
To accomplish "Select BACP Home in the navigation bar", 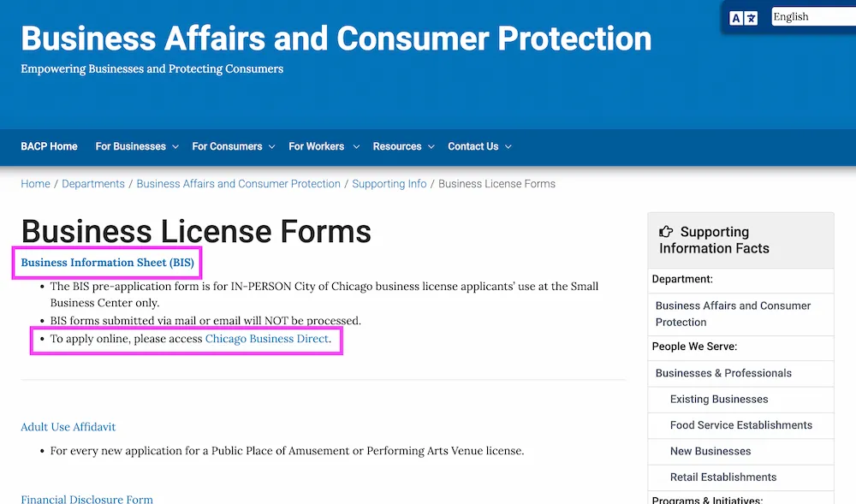I will coord(49,146).
